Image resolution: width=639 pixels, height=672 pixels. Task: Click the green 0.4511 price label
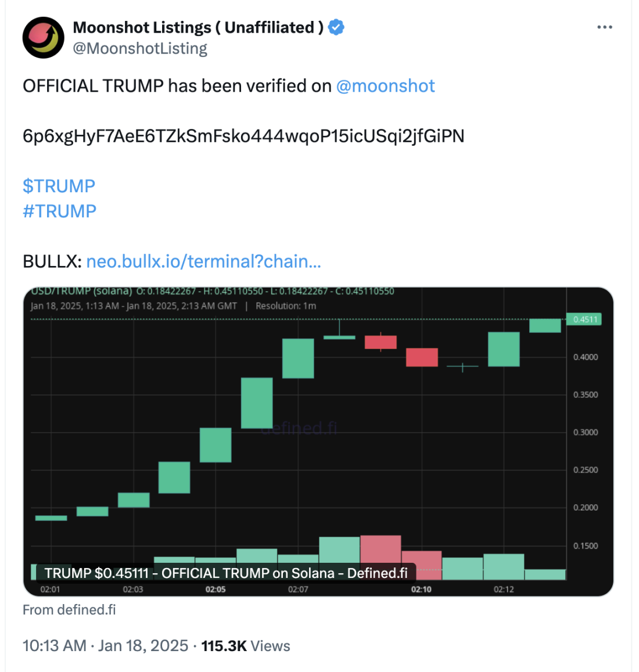[584, 319]
